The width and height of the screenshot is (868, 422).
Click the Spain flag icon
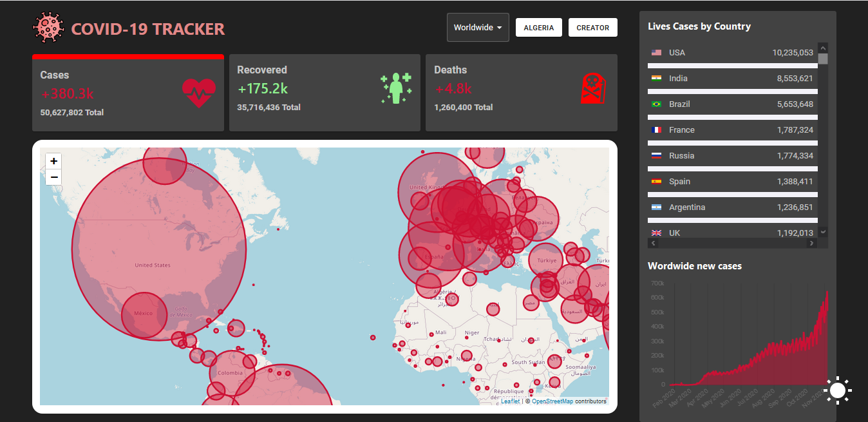point(656,182)
